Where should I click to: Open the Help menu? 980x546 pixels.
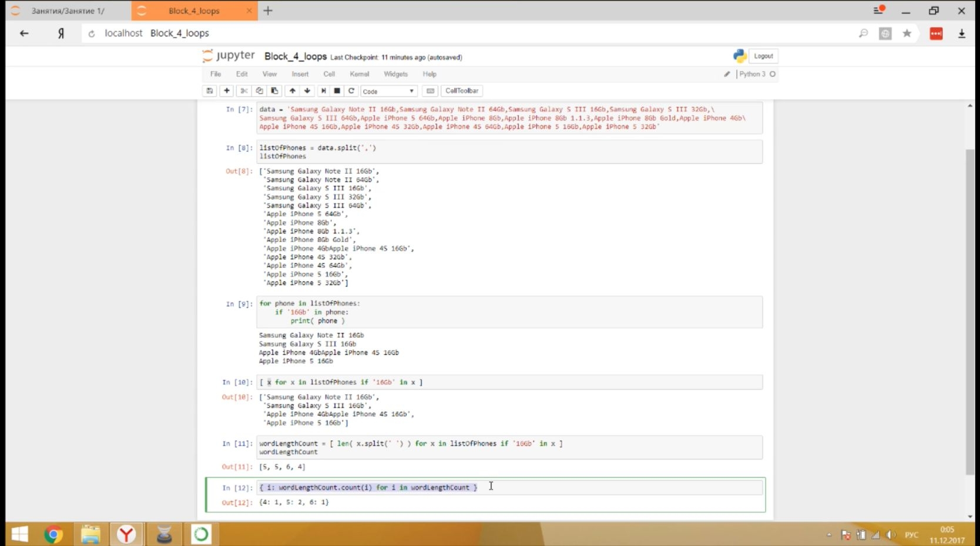coord(429,74)
